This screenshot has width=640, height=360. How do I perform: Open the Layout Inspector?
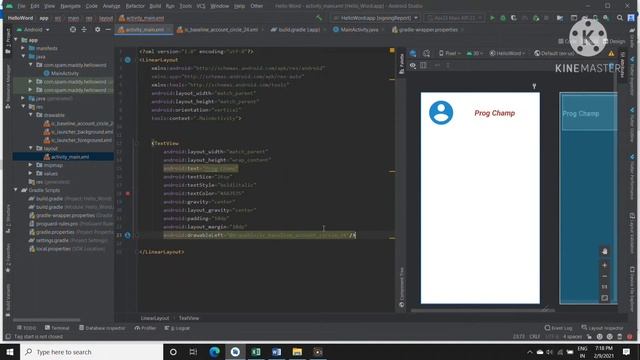(602, 328)
